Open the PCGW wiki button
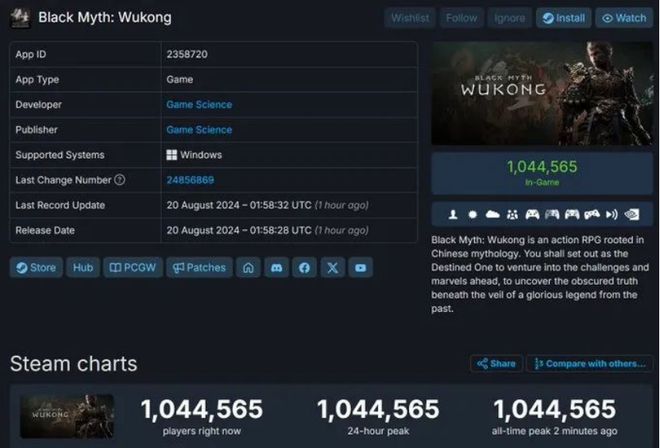 click(x=133, y=268)
